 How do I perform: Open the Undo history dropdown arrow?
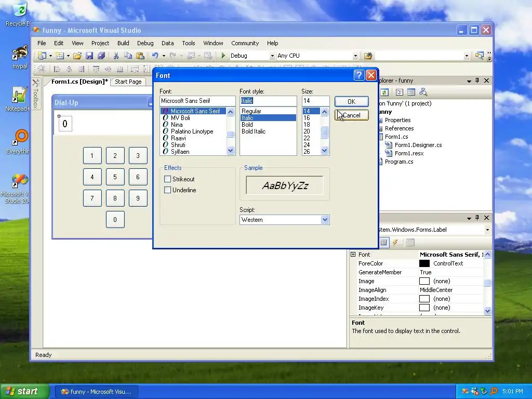(x=164, y=56)
